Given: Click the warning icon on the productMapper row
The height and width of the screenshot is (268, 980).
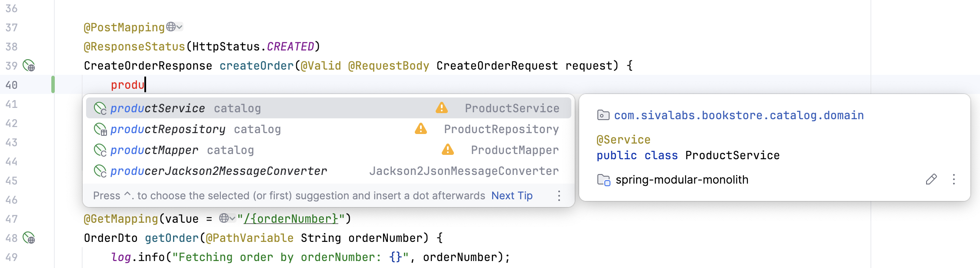Looking at the screenshot, I should (447, 150).
